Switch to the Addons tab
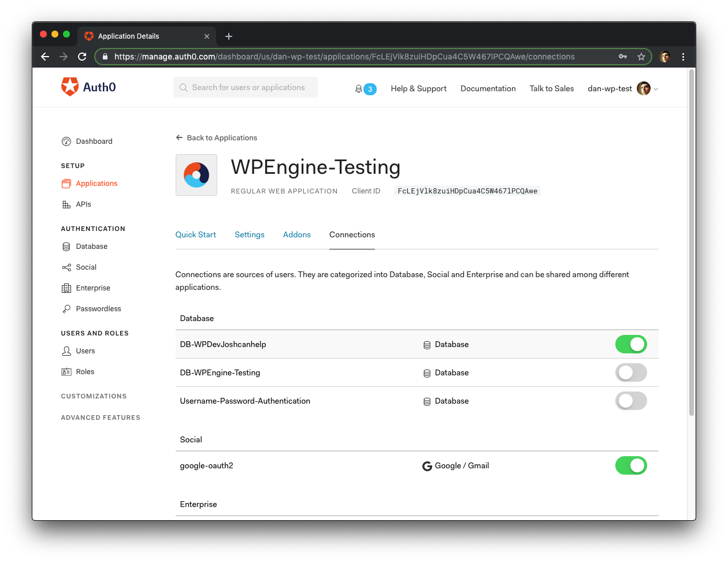The width and height of the screenshot is (728, 563). click(x=297, y=235)
